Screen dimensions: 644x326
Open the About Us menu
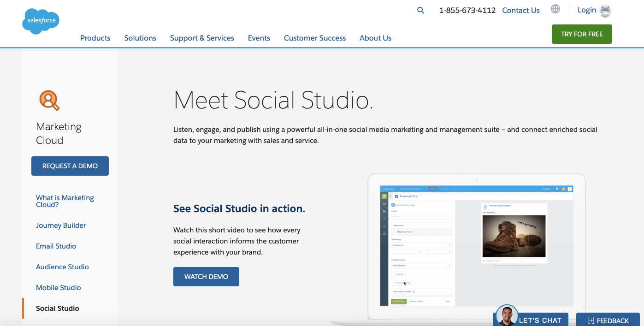[x=375, y=38]
